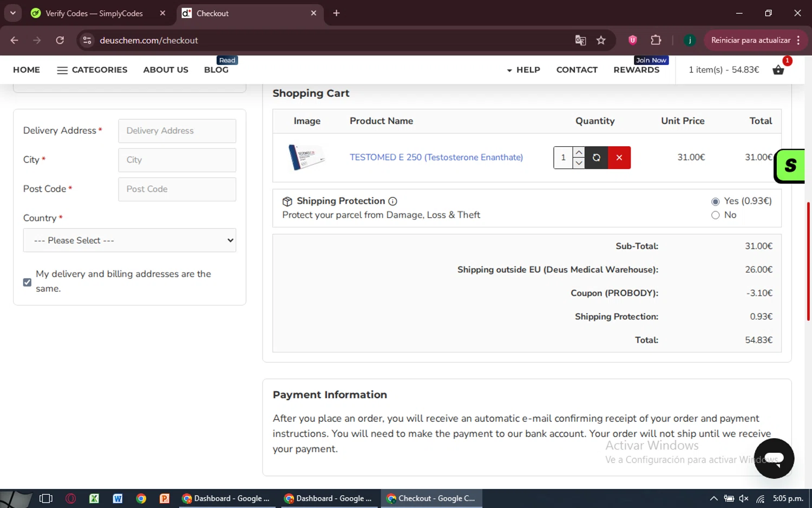Click Reiniciar para actualizar button
The height and width of the screenshot is (508, 812).
click(x=750, y=40)
